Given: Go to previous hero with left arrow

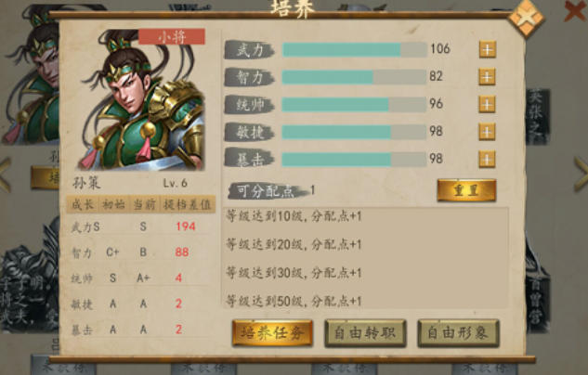Looking at the screenshot, I should (5, 175).
